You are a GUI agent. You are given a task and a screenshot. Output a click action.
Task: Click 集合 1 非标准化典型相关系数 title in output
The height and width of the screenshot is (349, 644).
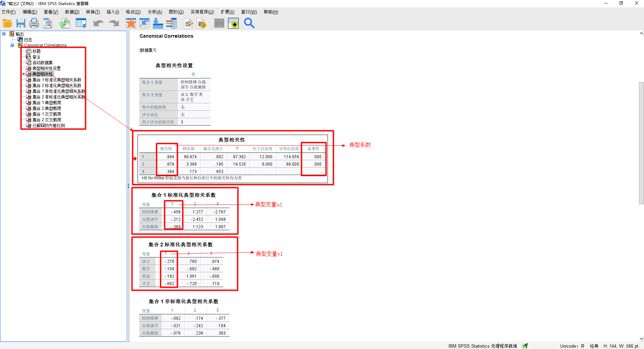(184, 302)
